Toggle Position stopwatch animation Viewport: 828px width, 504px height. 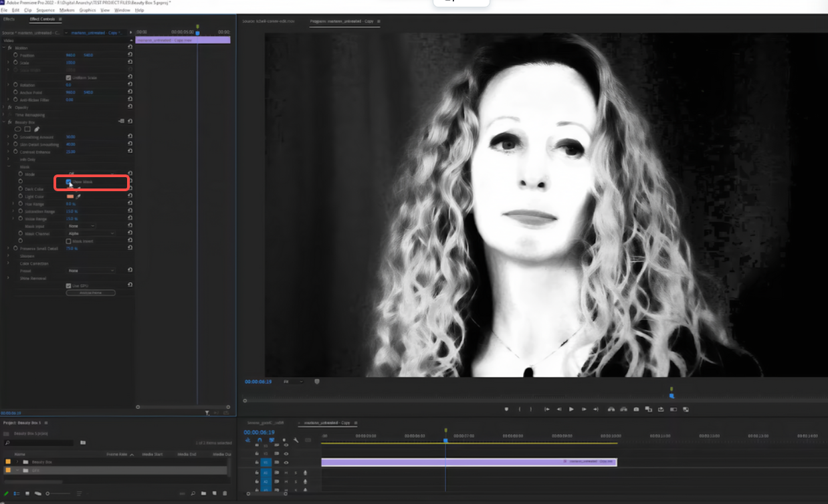coord(15,55)
